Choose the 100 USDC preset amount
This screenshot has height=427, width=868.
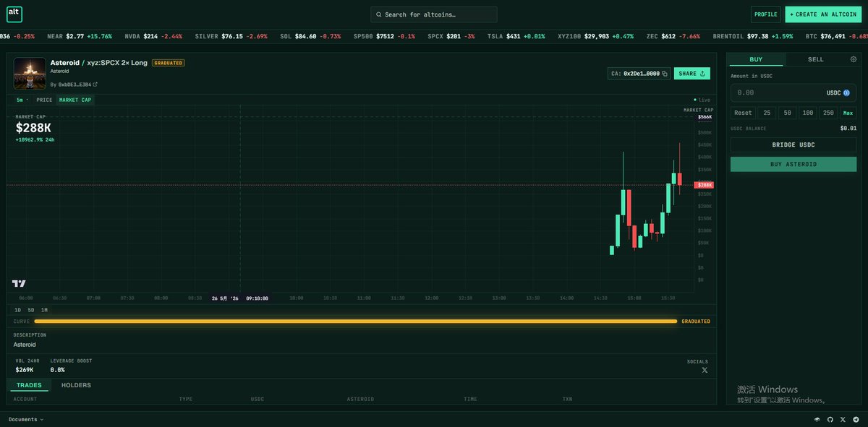click(808, 113)
